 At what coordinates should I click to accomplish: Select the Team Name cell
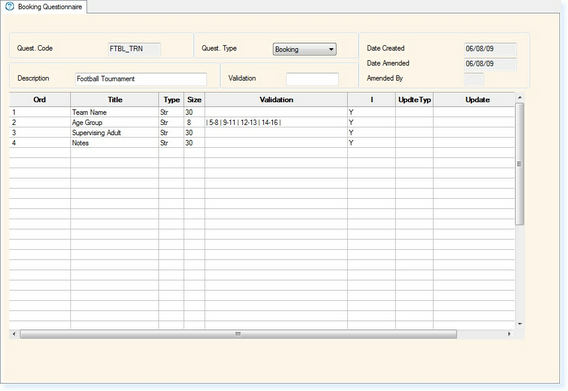click(x=114, y=112)
